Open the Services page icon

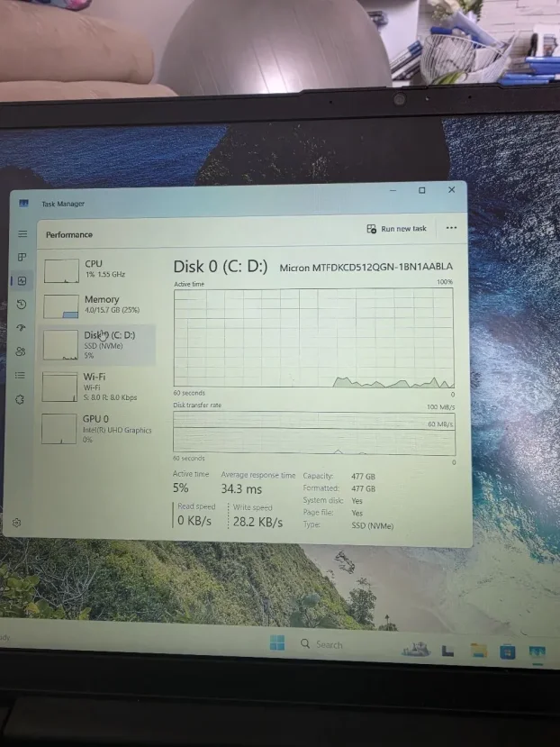(20, 399)
